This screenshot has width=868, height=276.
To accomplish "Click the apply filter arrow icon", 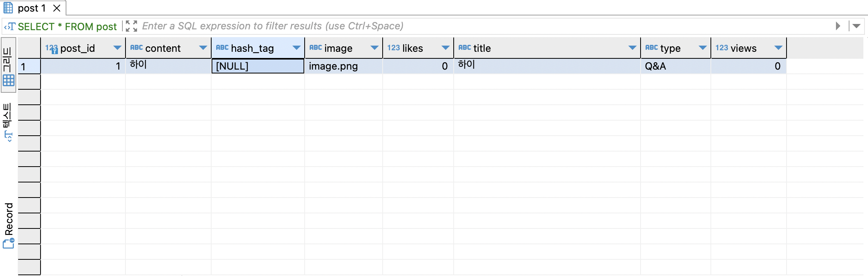I will point(837,26).
